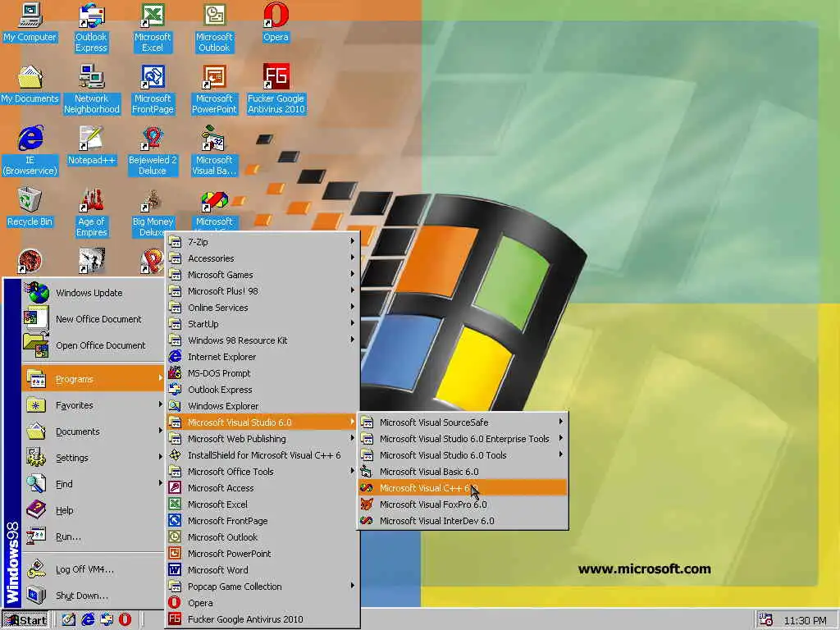Viewport: 840px width, 630px height.
Task: Launch Microsoft Visual Basic 6.0
Action: tap(463, 472)
